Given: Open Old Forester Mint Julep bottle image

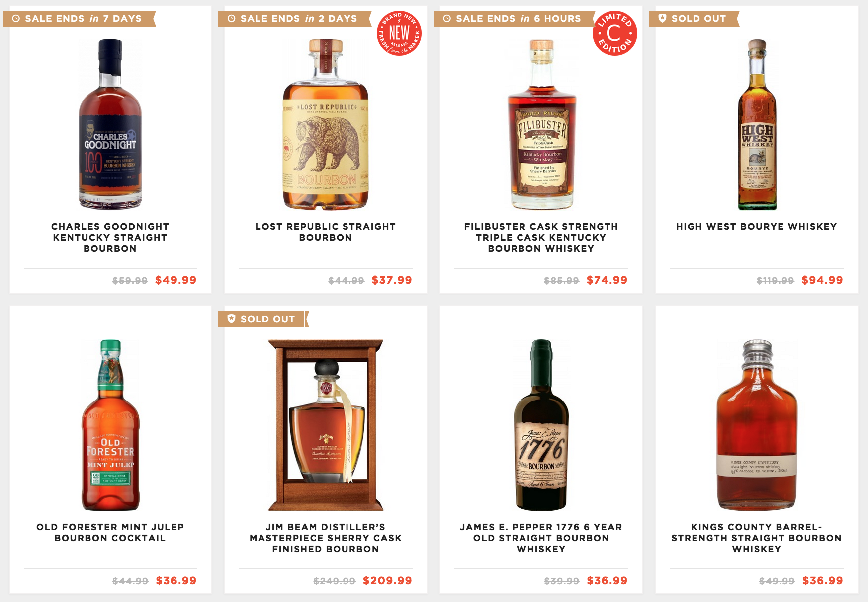Looking at the screenshot, I should pos(110,425).
